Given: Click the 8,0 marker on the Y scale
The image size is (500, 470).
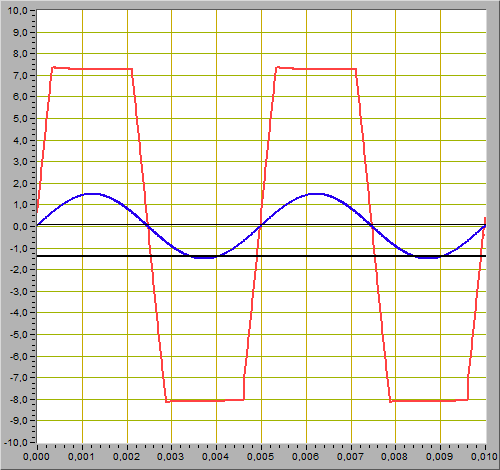Looking at the screenshot, I should click(x=20, y=54).
